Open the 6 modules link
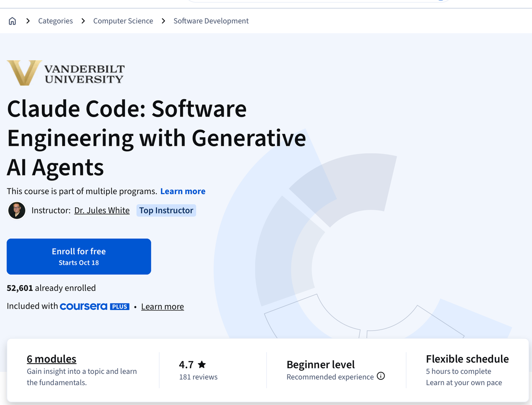The width and height of the screenshot is (532, 405). point(52,359)
